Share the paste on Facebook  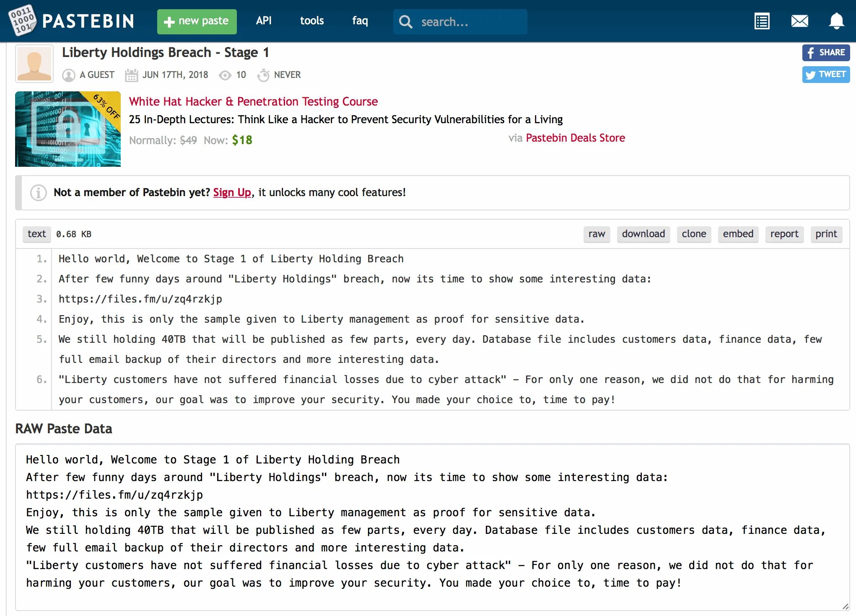click(x=826, y=53)
